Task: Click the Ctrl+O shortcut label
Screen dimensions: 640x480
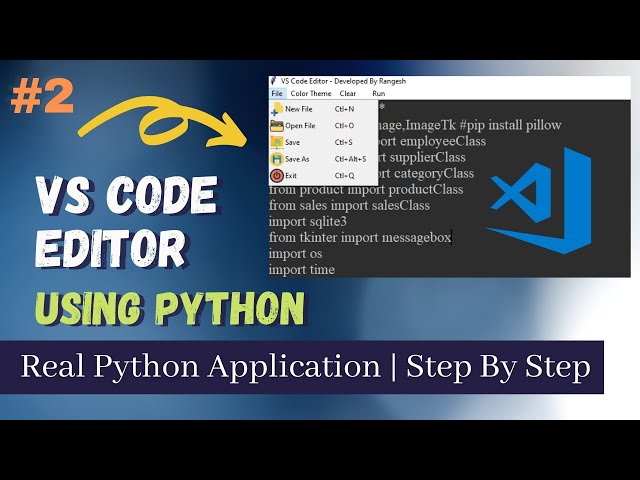Action: pos(344,126)
